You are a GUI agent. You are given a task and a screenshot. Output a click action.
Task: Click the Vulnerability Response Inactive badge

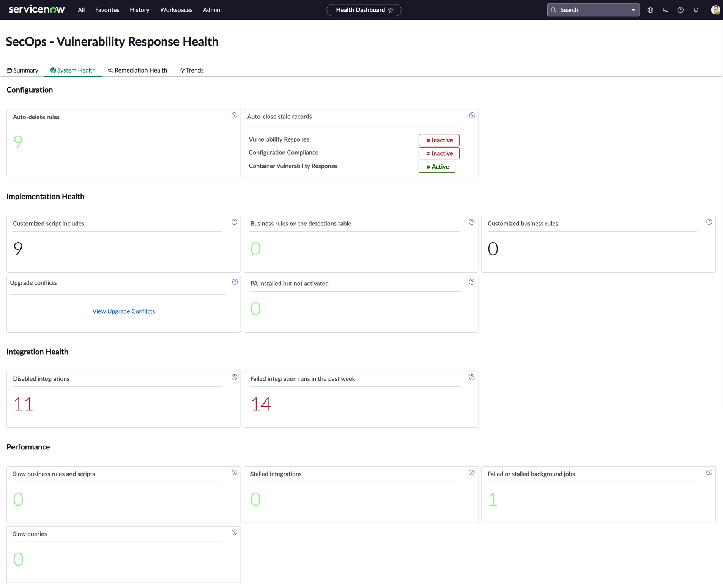click(439, 140)
